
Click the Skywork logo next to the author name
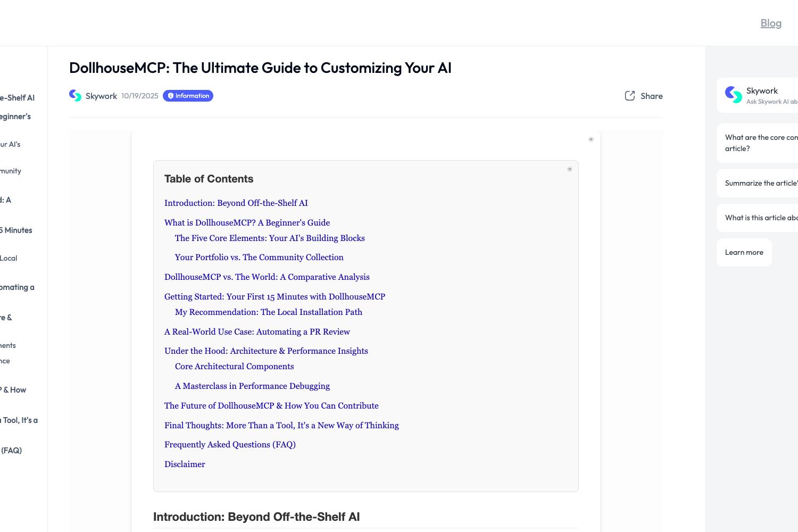[x=76, y=96]
